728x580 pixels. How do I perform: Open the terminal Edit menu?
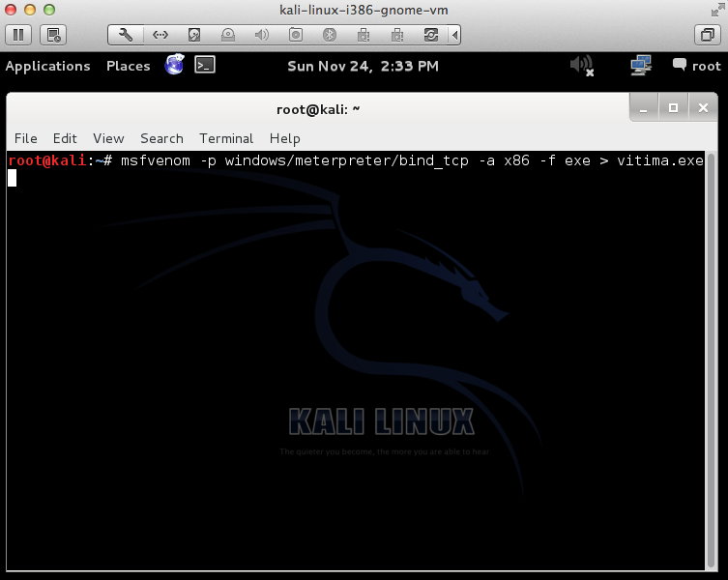point(65,138)
